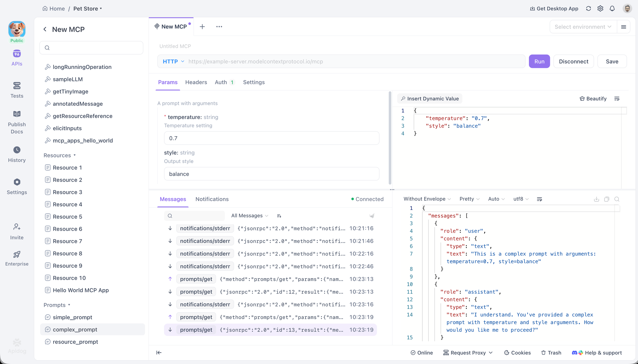Toggle word wrap icon in the response toolbar

click(x=539, y=199)
